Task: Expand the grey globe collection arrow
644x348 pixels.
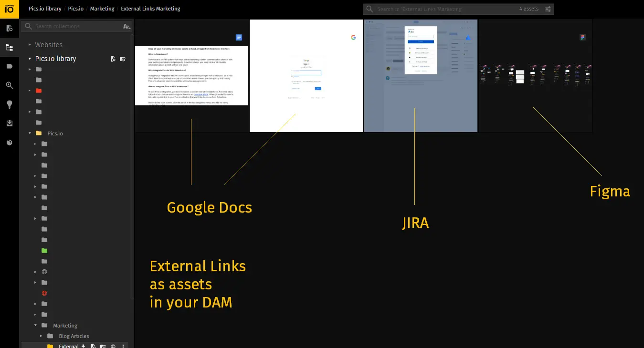Action: (x=35, y=272)
